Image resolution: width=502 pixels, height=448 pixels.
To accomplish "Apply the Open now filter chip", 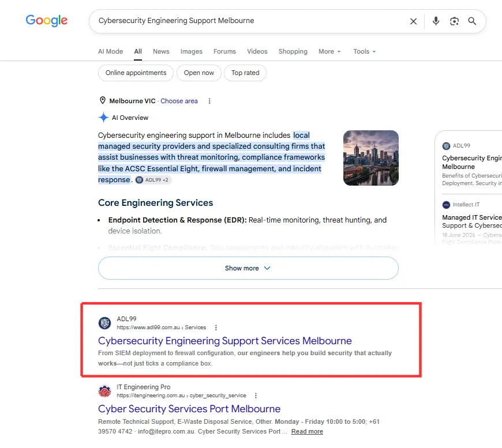I will pos(199,73).
